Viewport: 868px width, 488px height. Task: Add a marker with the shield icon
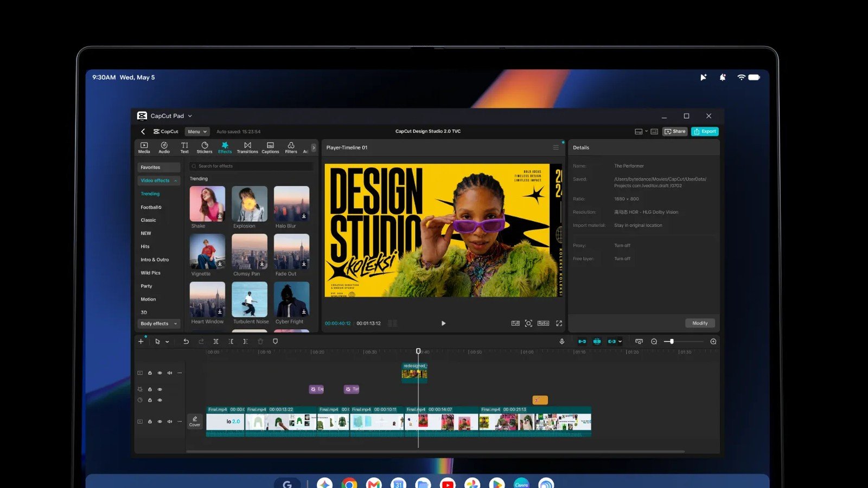[x=275, y=342]
